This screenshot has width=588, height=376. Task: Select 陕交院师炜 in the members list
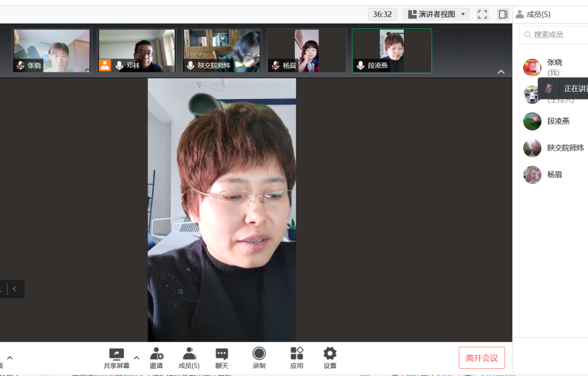tap(555, 148)
